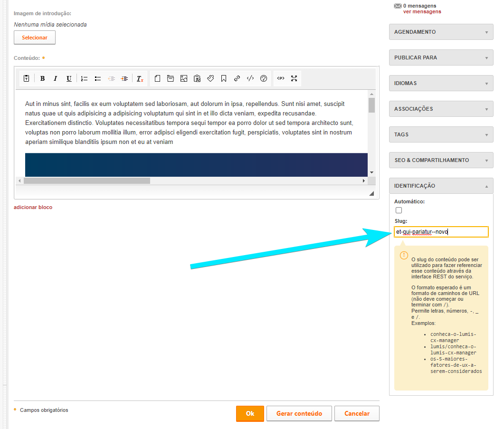Viewport: 504px width, 429px height.
Task: Toggle bold formatting
Action: point(42,78)
